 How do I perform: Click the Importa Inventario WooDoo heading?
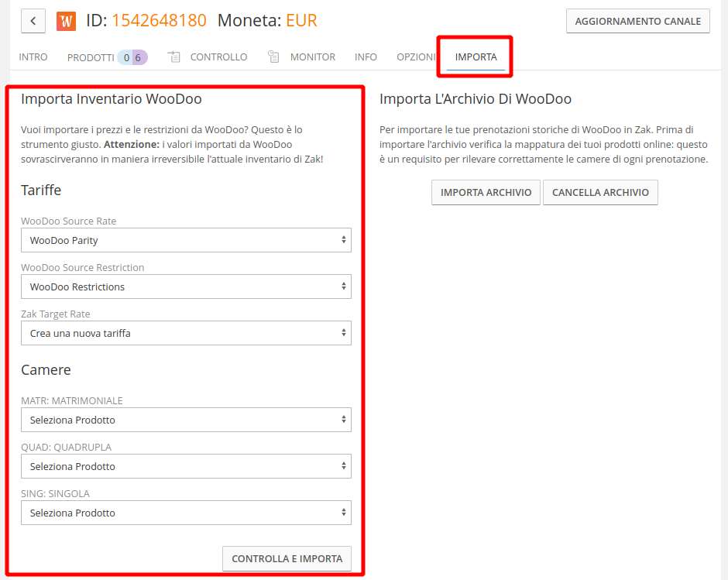point(112,99)
